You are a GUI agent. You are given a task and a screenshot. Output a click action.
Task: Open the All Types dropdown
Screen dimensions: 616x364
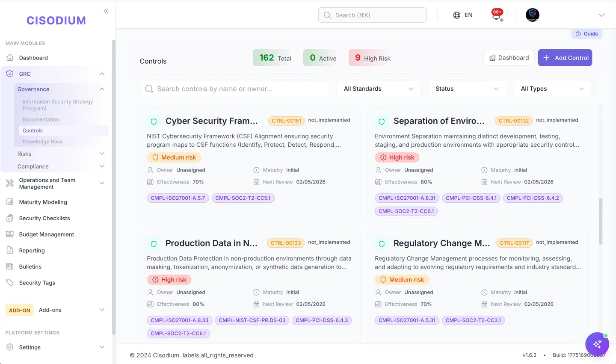pos(553,89)
